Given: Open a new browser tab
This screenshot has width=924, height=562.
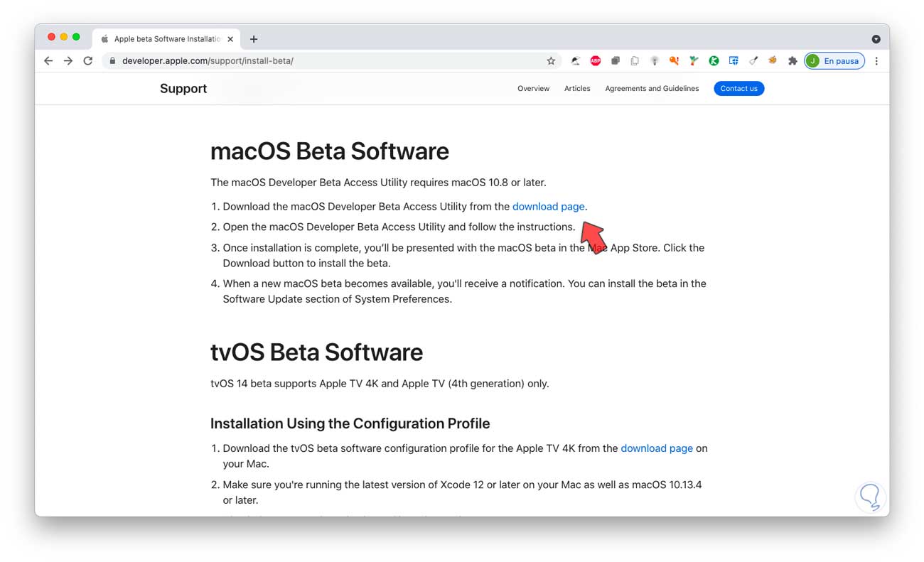Looking at the screenshot, I should (x=254, y=39).
